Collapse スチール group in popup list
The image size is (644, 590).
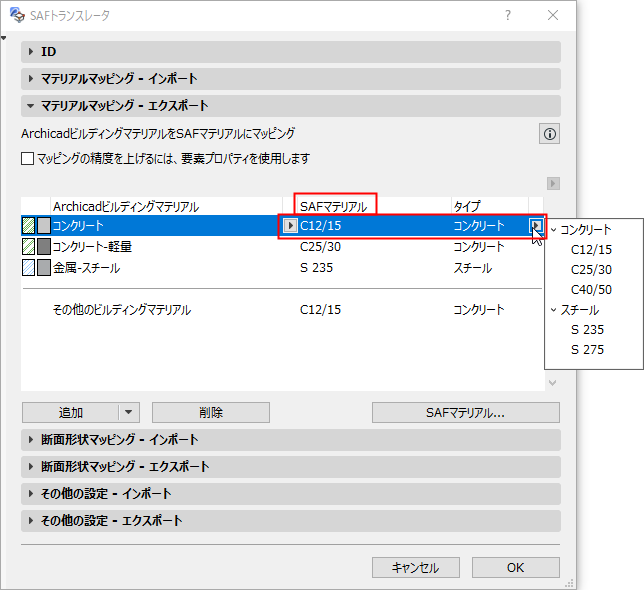pos(554,310)
